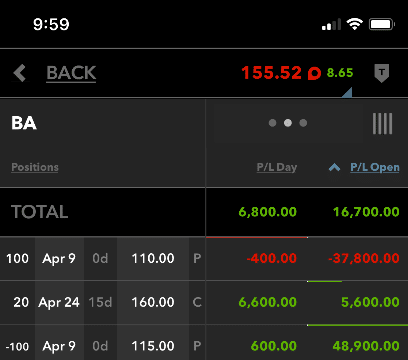Expand the BA symbol header
Screen dimensions: 408x360
coord(24,123)
